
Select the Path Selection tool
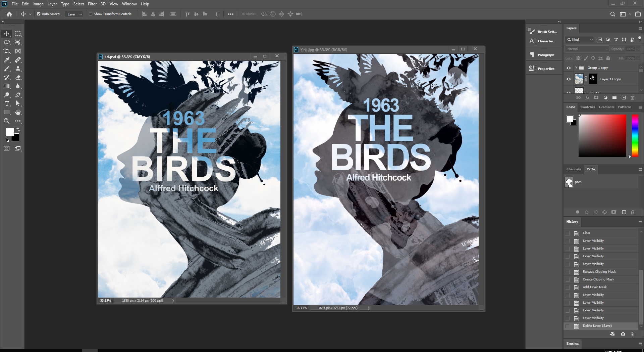tap(18, 103)
